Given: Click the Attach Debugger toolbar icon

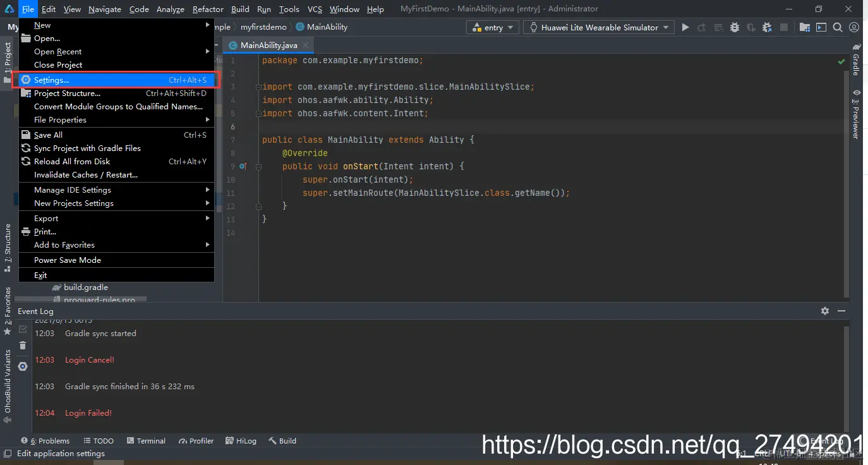Looking at the screenshot, I should [767, 27].
